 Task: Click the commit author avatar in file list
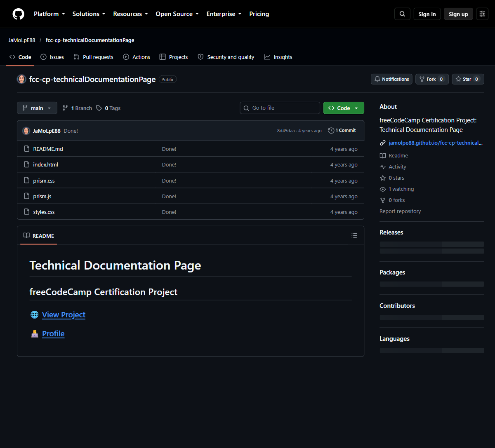26,131
